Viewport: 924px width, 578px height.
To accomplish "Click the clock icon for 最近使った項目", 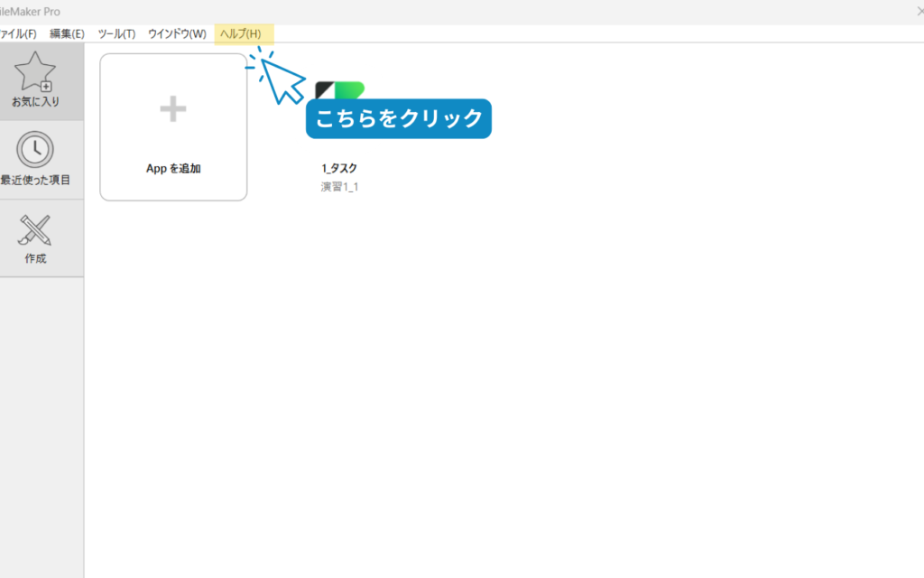I will [35, 149].
